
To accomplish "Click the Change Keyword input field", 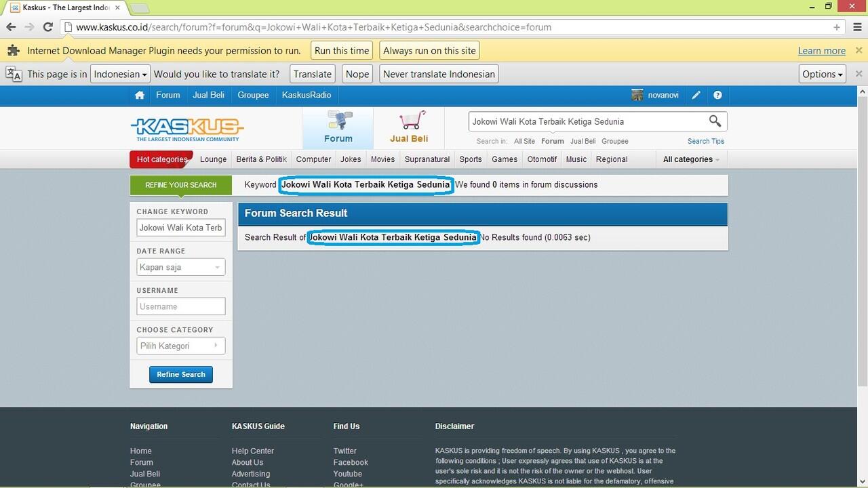I will [x=181, y=228].
